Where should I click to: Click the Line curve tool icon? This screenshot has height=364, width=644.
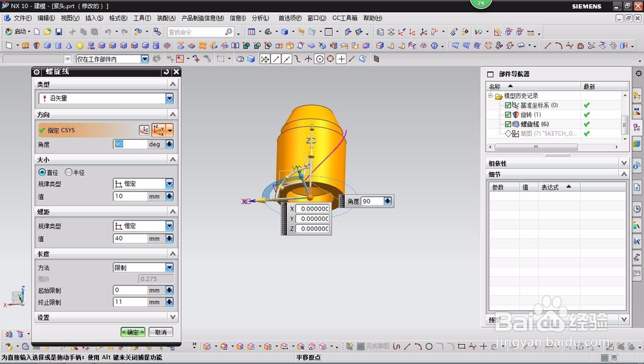click(547, 46)
